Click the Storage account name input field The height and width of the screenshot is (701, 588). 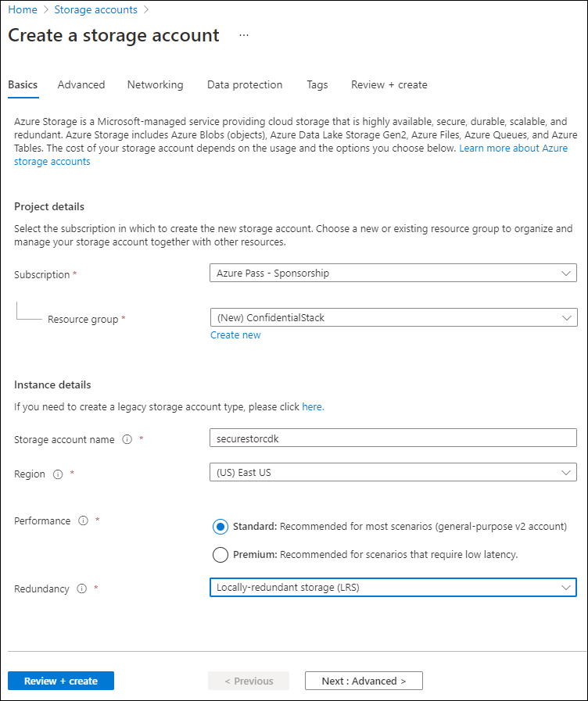point(393,438)
